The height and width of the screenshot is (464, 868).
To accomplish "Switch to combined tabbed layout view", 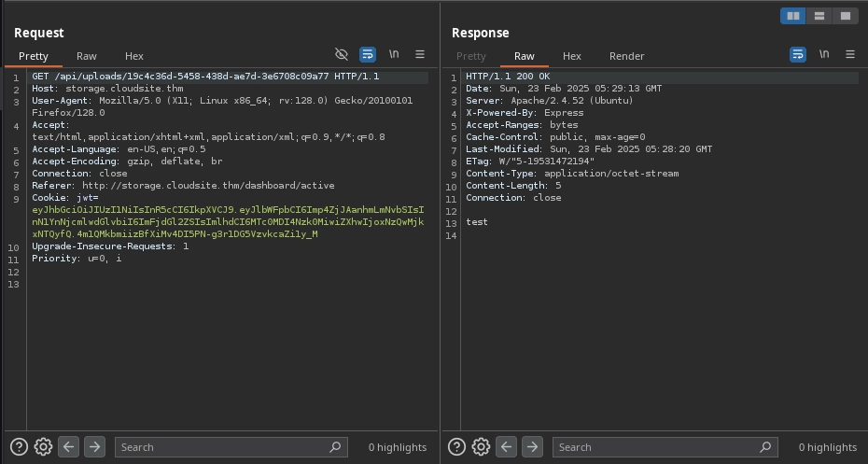I will pyautogui.click(x=845, y=16).
